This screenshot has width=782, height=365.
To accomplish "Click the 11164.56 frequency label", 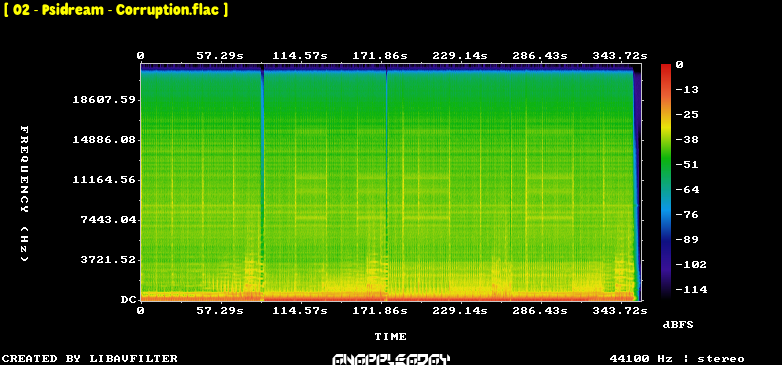I will (104, 180).
